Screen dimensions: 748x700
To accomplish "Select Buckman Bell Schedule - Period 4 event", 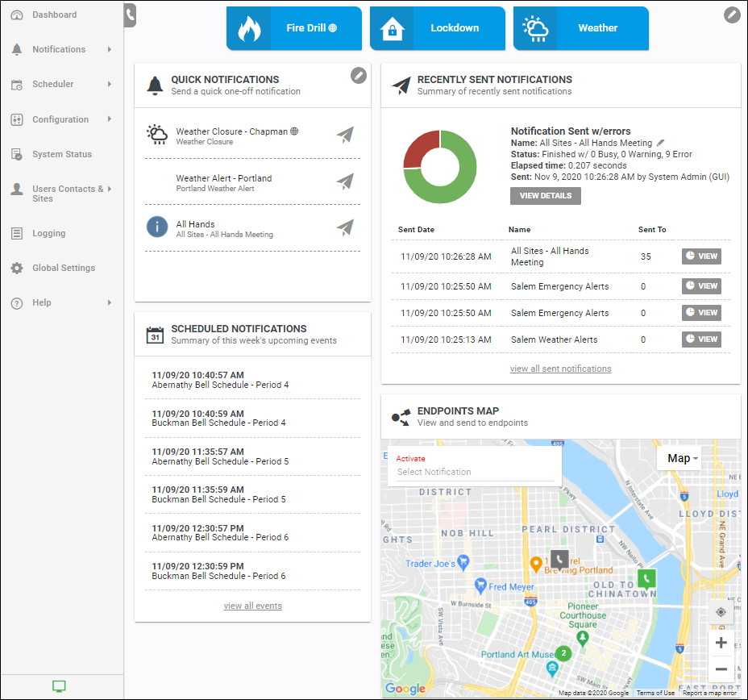I will (x=253, y=418).
